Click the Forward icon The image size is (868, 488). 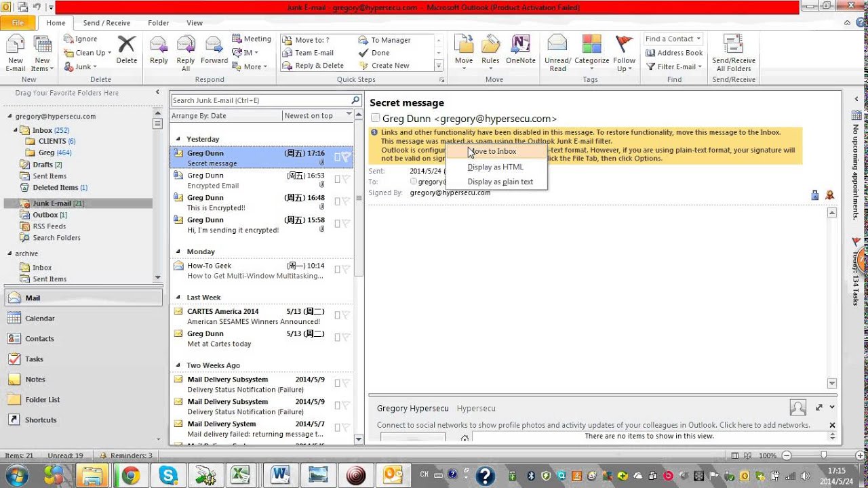point(214,45)
